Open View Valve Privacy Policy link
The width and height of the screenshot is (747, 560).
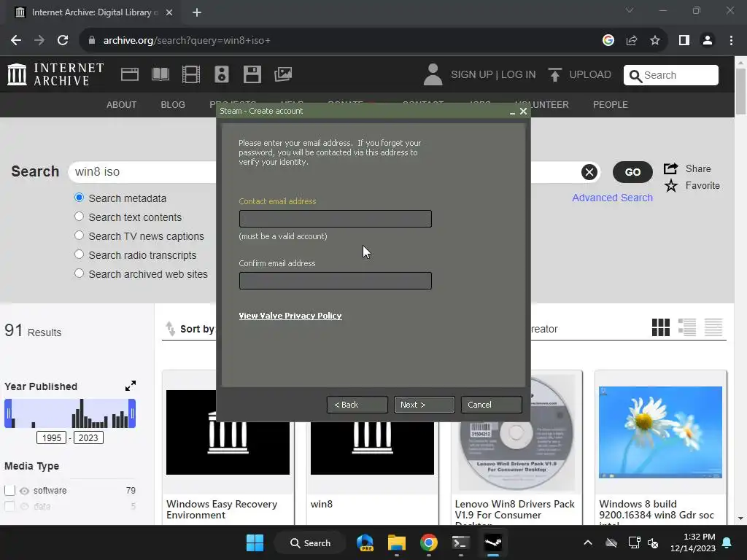point(290,316)
